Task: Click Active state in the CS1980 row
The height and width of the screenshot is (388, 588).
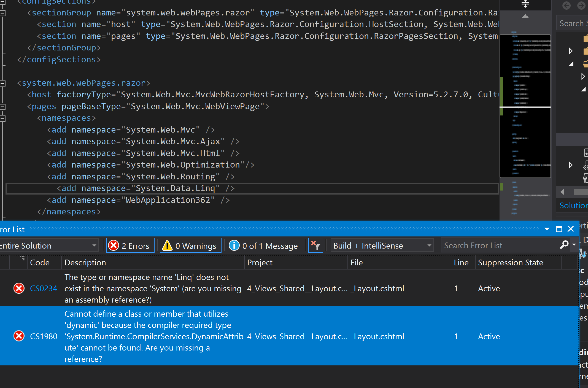Action: (489, 336)
